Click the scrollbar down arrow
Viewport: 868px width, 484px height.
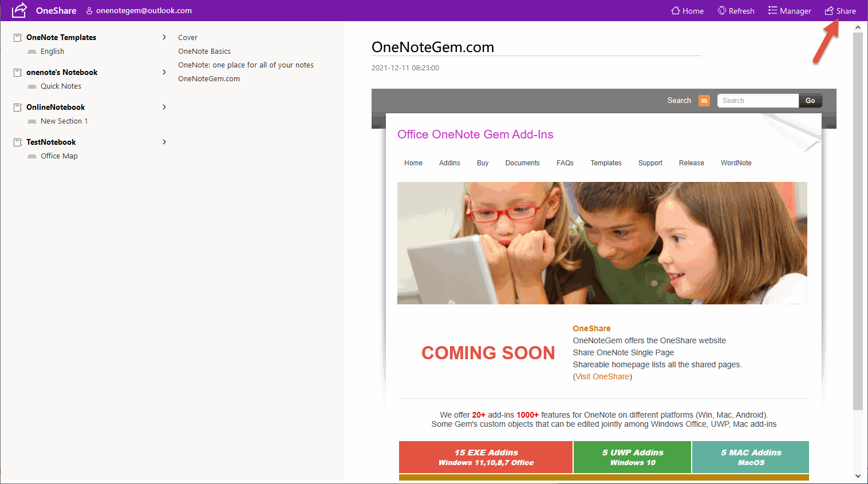tap(858, 476)
